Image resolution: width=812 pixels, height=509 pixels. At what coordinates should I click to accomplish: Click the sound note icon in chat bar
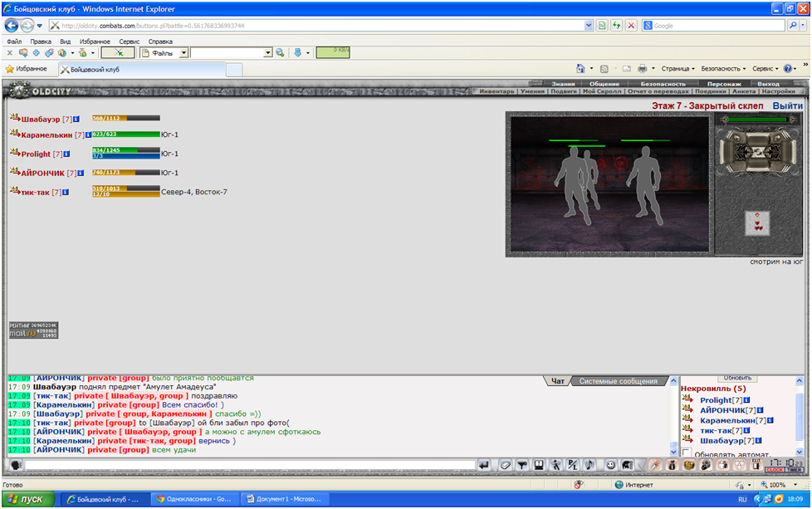tap(589, 465)
